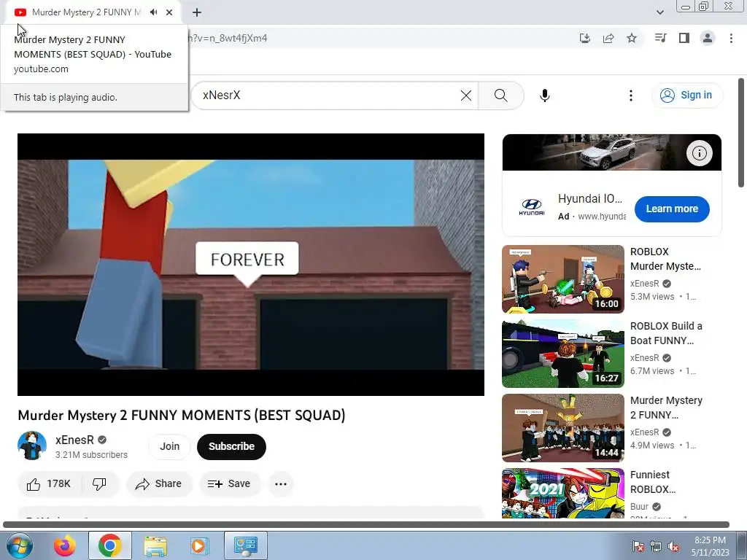Click Learn more on Hyundai ad

[672, 209]
